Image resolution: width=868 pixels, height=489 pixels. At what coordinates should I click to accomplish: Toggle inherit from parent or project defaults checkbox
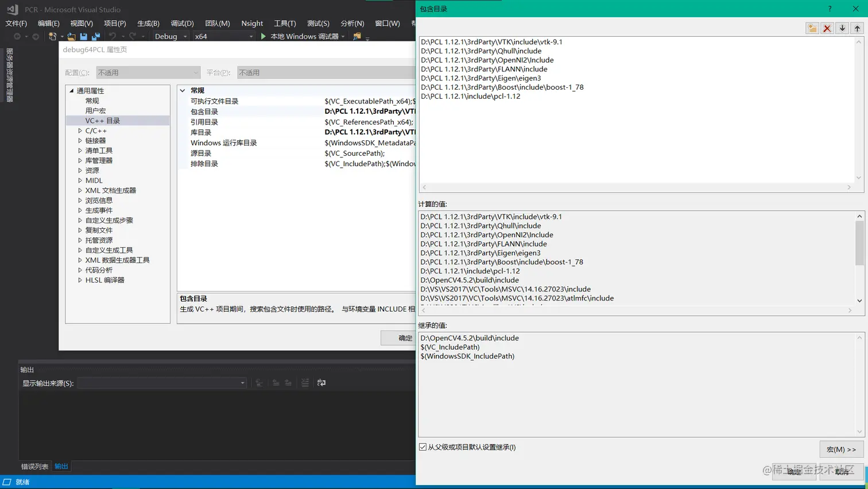coord(423,447)
